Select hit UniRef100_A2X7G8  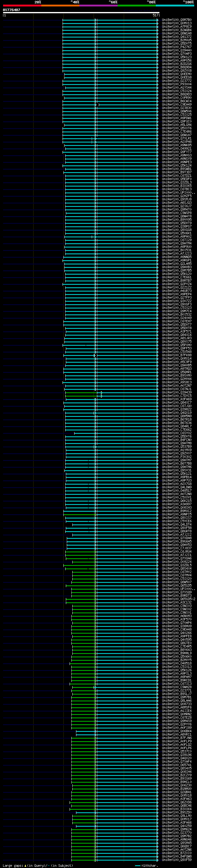pos(177,483)
